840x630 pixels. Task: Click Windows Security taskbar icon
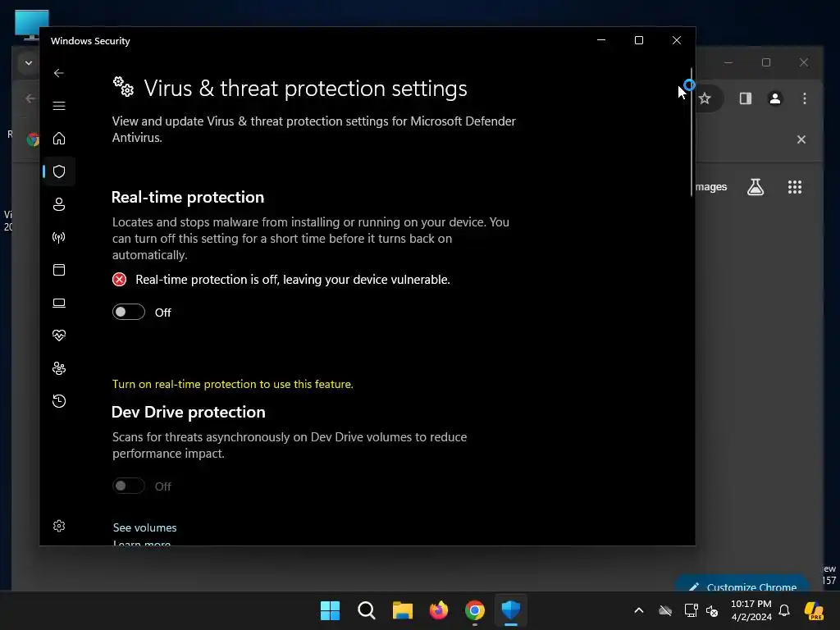point(510,610)
